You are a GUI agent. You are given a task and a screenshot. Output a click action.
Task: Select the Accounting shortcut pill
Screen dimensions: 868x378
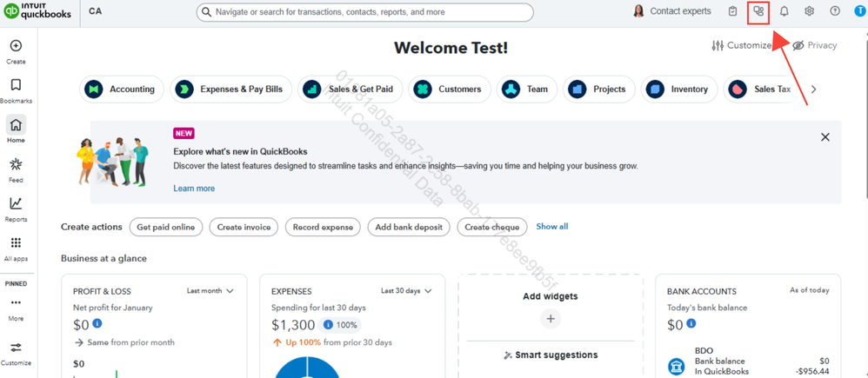pyautogui.click(x=122, y=90)
